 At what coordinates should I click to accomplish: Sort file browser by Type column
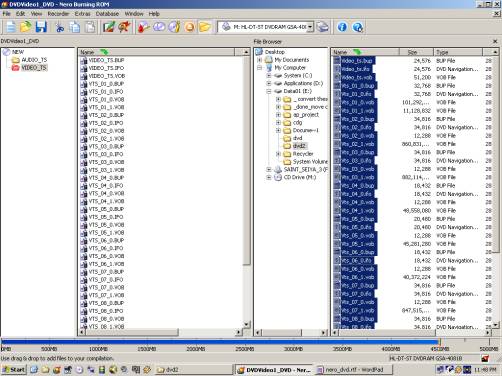pyautogui.click(x=458, y=52)
